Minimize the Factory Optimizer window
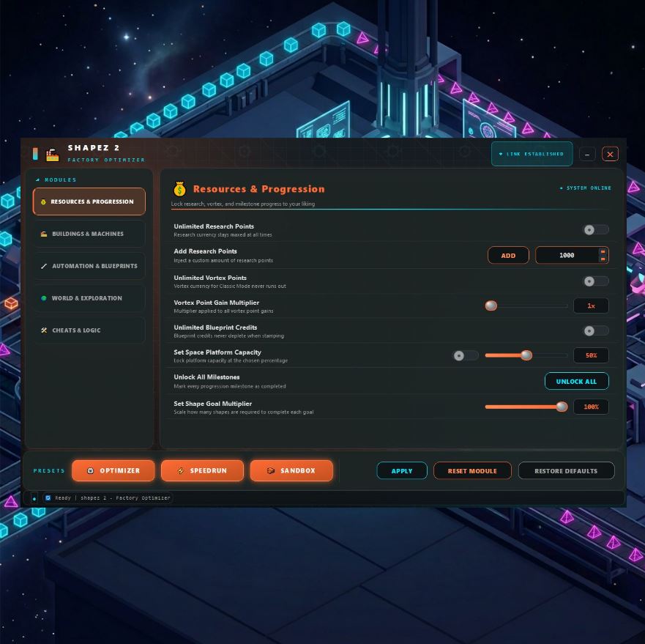Screen dimensions: 645x644 pyautogui.click(x=587, y=154)
